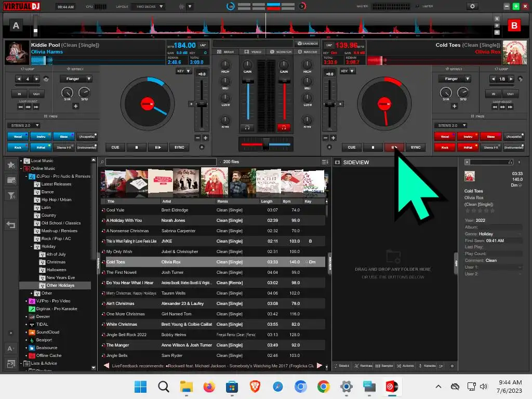Toggle left deck headphone cue button
The height and width of the screenshot is (399, 532).
point(247,128)
